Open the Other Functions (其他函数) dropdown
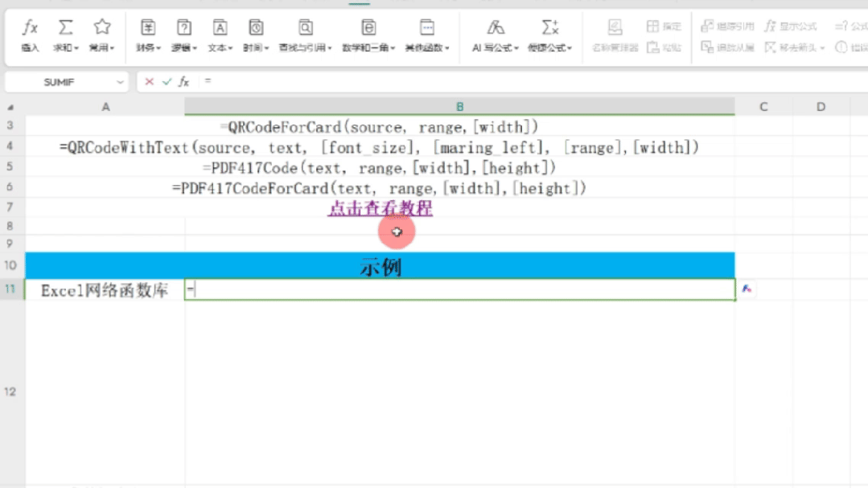Screen dimensions: 868x488 point(427,35)
